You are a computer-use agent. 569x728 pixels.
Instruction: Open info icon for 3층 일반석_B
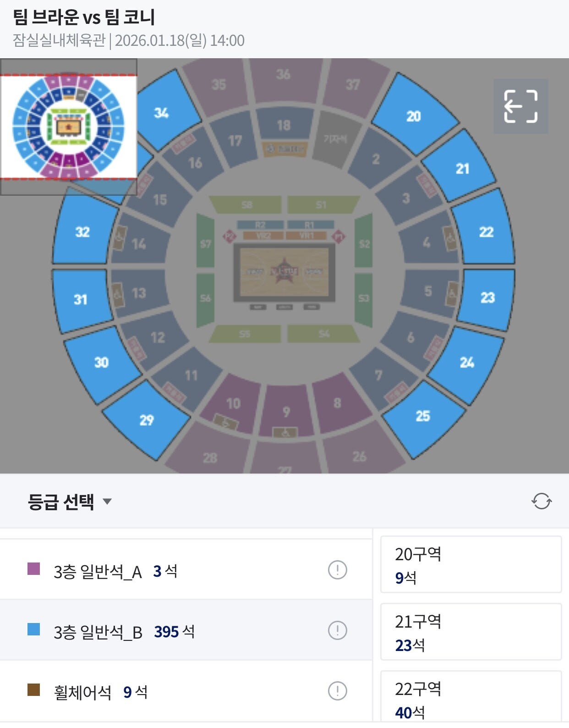(338, 630)
